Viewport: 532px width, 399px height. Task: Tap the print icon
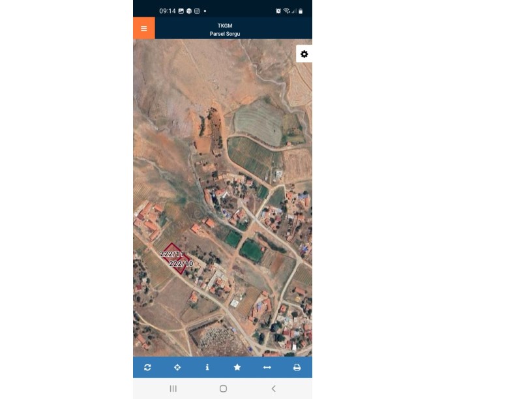[297, 367]
